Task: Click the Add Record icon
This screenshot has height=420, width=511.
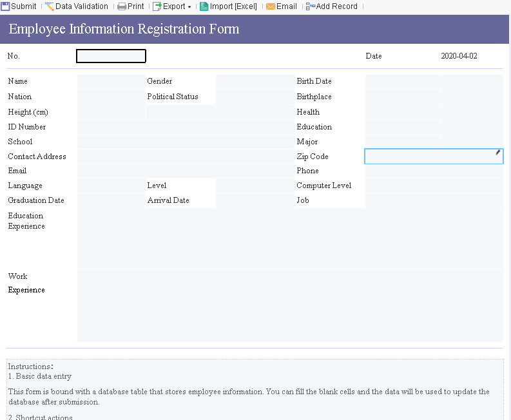Action: [310, 6]
